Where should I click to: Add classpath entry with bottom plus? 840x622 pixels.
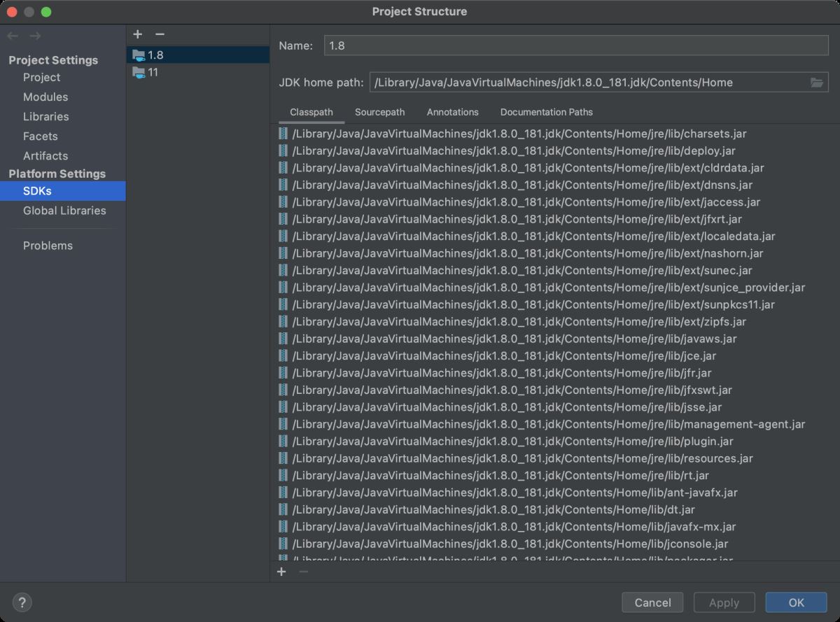[x=281, y=572]
